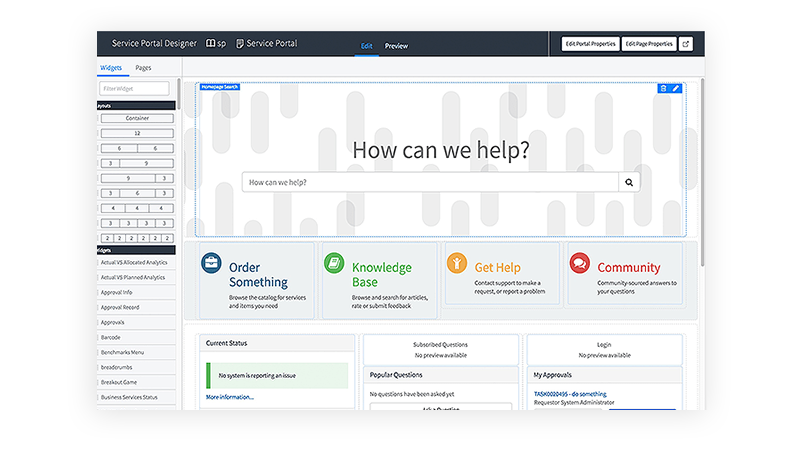Open the Widgets tab
Screen dimensions: 800x457
(x=111, y=67)
